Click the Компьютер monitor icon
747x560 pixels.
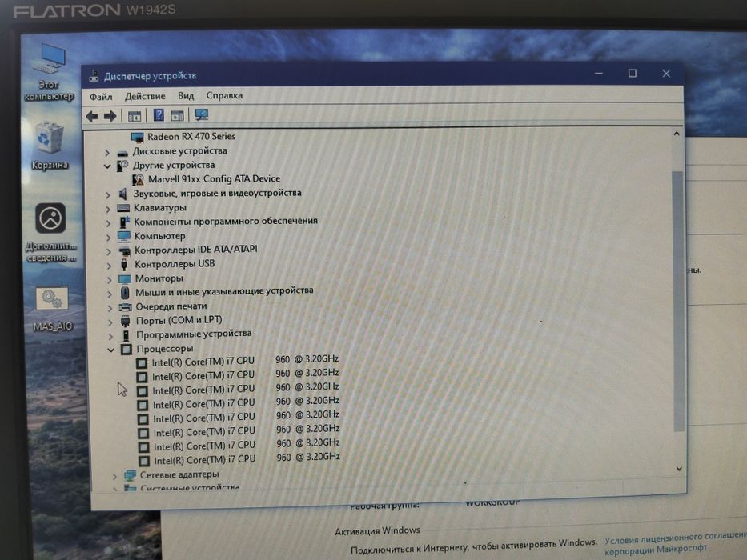pyautogui.click(x=124, y=236)
